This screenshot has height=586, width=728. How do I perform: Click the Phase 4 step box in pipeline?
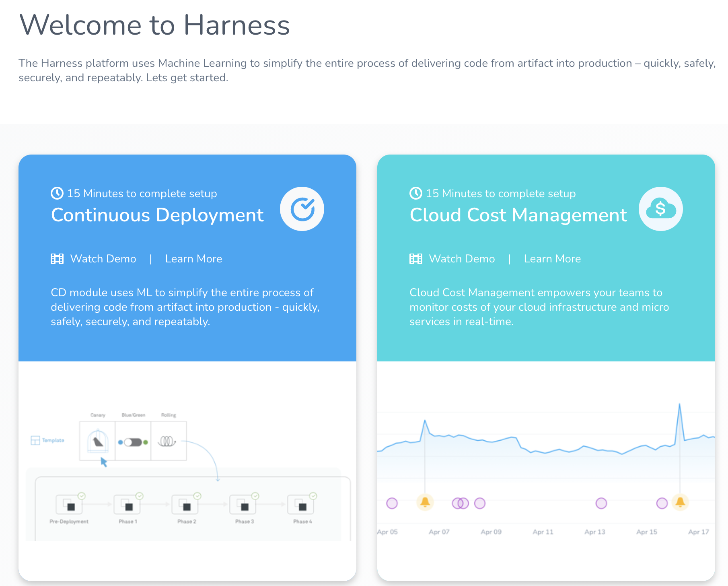click(x=301, y=505)
